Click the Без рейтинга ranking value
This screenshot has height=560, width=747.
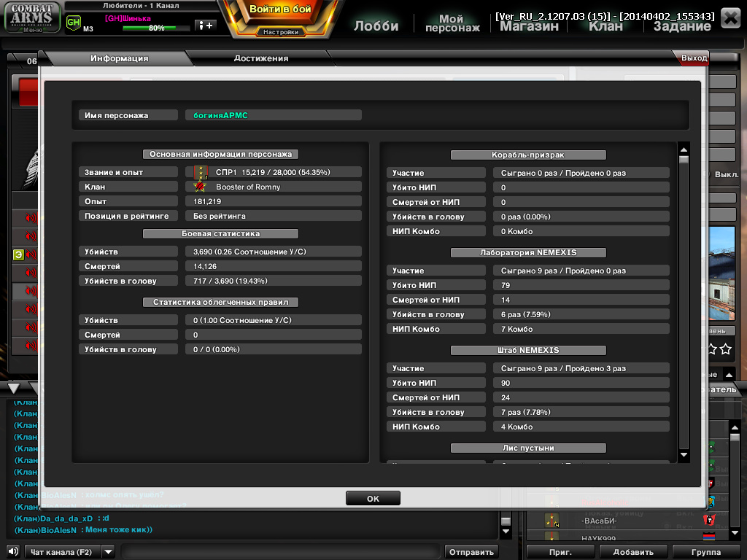tap(219, 216)
